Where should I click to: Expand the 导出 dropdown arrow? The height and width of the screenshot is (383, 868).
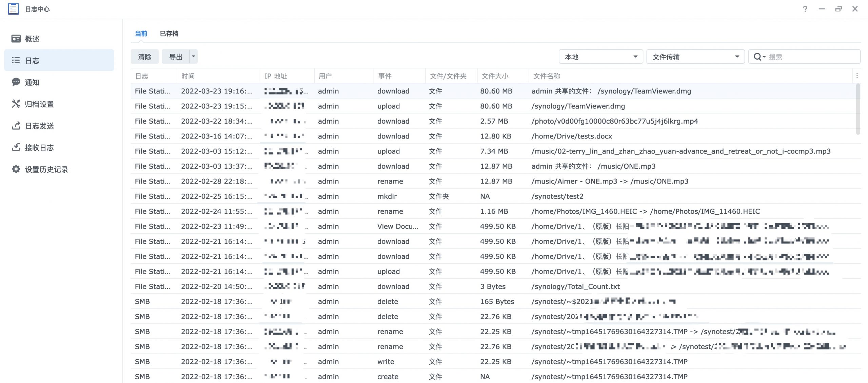click(x=194, y=57)
